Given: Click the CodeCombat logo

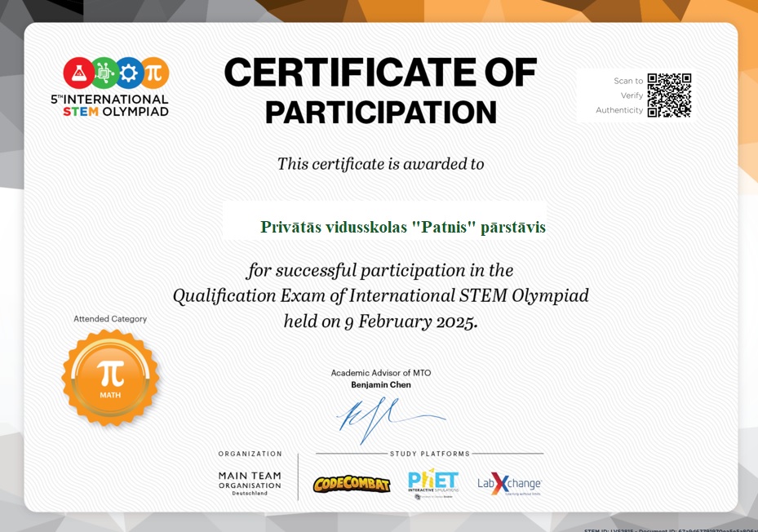Looking at the screenshot, I should click(x=352, y=484).
